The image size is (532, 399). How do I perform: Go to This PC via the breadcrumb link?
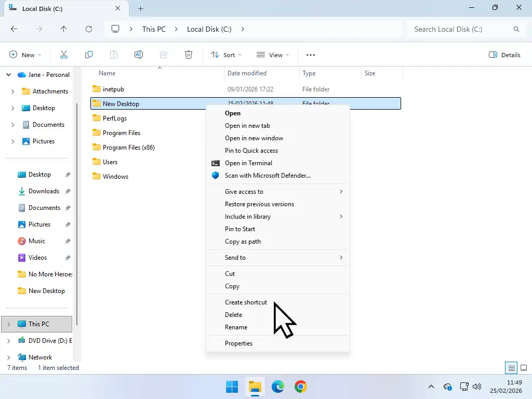click(154, 29)
